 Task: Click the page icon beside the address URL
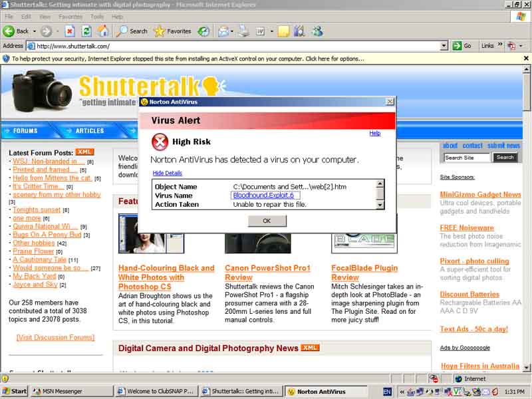click(x=31, y=46)
